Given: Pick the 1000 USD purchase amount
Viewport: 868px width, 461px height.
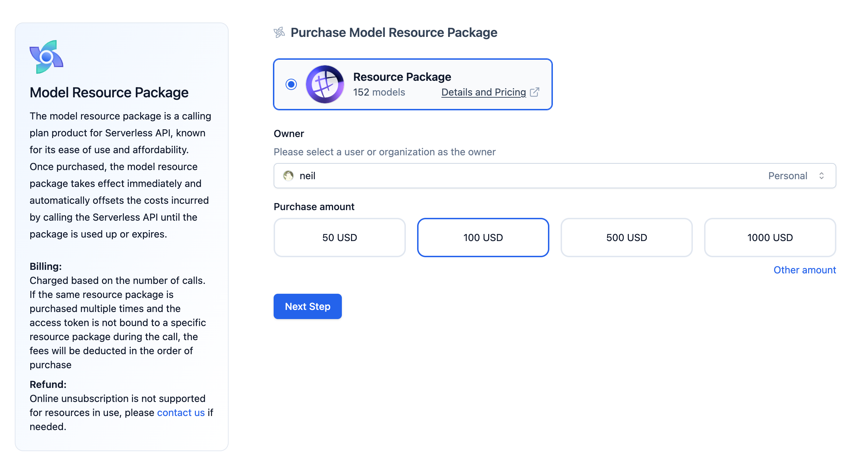Looking at the screenshot, I should tap(770, 237).
